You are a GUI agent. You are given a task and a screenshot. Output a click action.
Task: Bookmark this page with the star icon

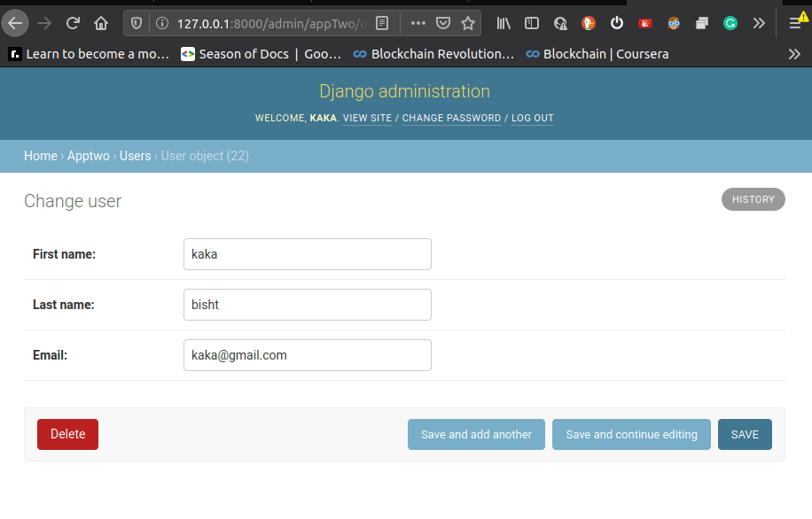point(468,23)
